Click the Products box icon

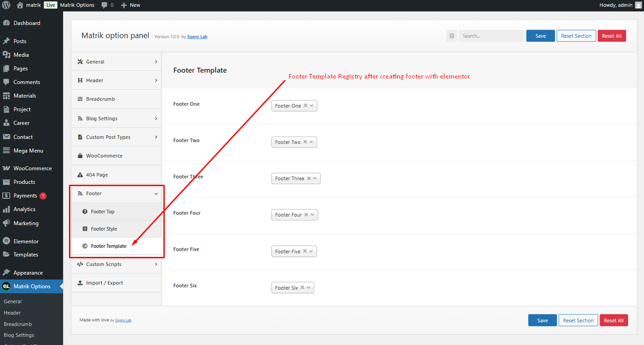(6, 182)
